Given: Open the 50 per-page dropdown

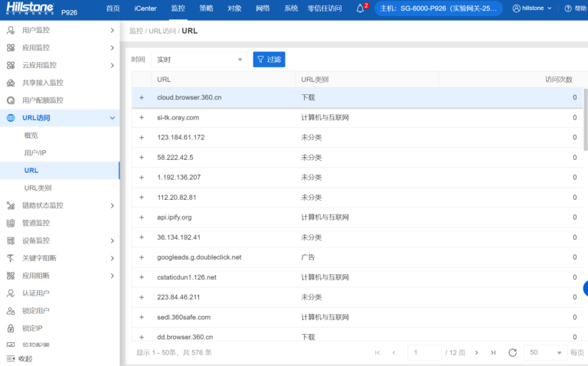Looking at the screenshot, I should coord(545,352).
